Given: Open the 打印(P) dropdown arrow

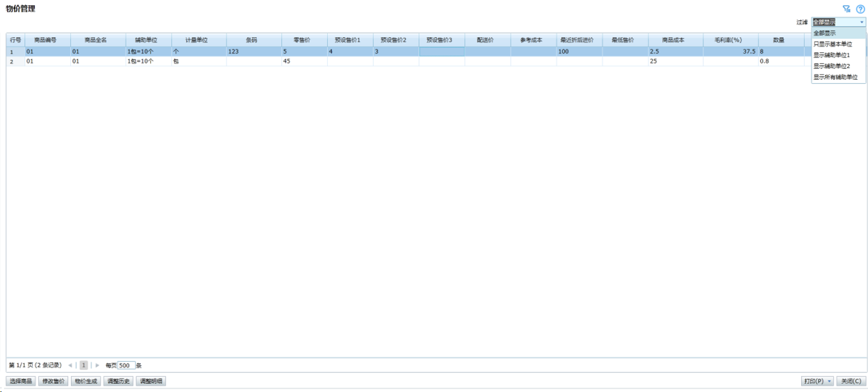Looking at the screenshot, I should [830, 381].
